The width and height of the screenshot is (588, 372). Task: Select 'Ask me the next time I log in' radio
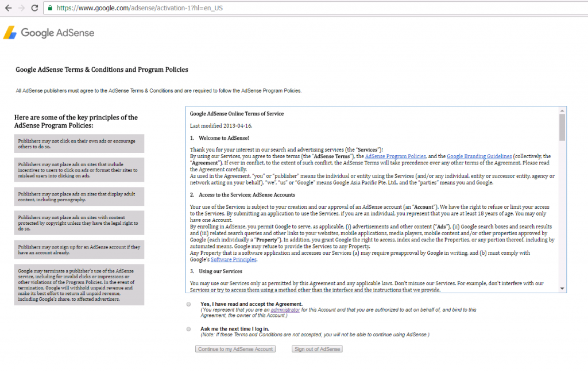pos(188,329)
